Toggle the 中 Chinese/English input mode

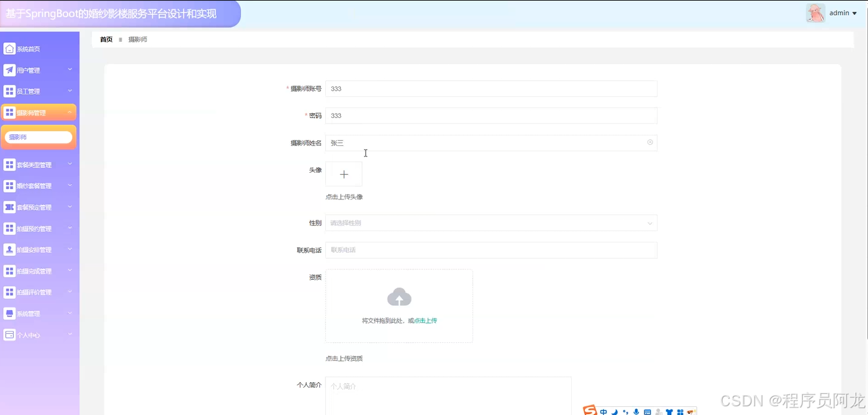[x=604, y=412]
